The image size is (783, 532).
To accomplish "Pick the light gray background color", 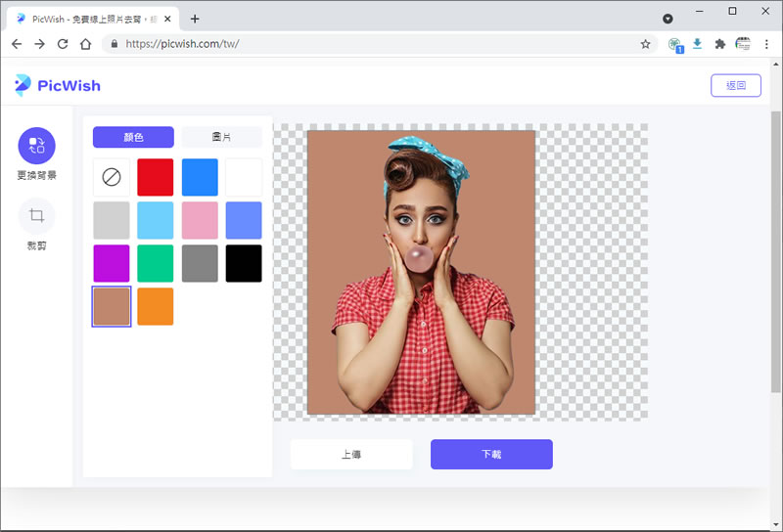I will point(112,220).
